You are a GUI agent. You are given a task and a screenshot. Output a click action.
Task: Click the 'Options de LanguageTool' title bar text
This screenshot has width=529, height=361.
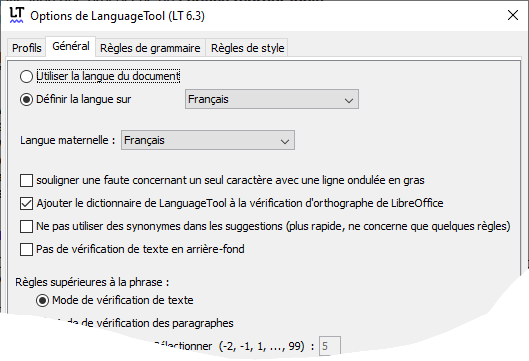pos(117,16)
